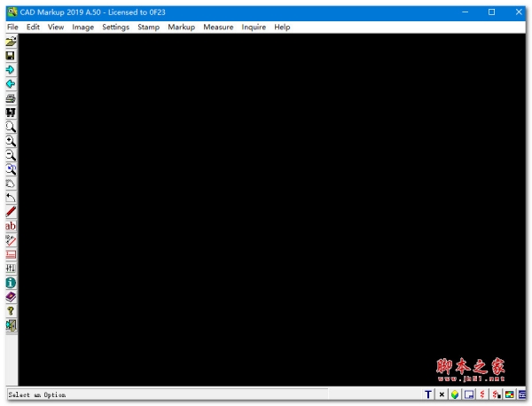Select the hand pan tool
This screenshot has width=532, height=406.
[x=11, y=183]
